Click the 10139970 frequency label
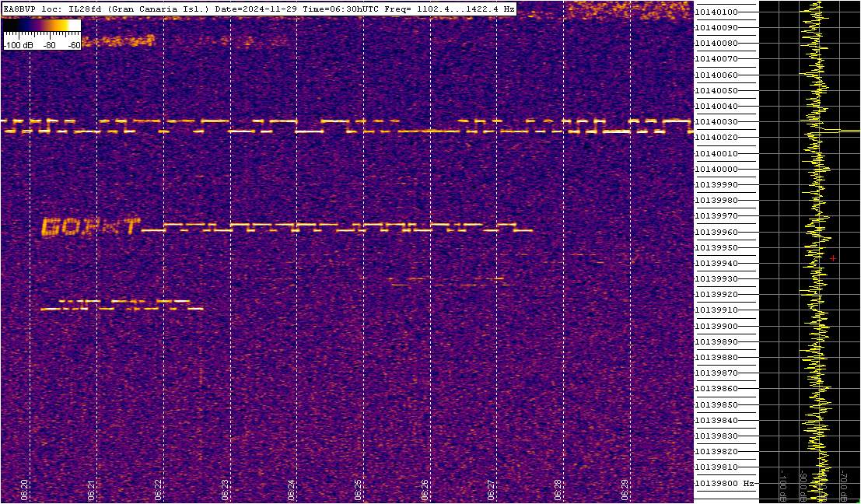Image resolution: width=861 pixels, height=504 pixels. [x=716, y=216]
